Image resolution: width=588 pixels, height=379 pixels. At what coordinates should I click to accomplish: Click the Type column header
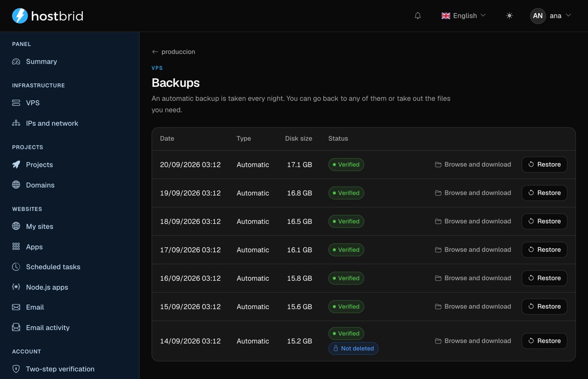244,139
